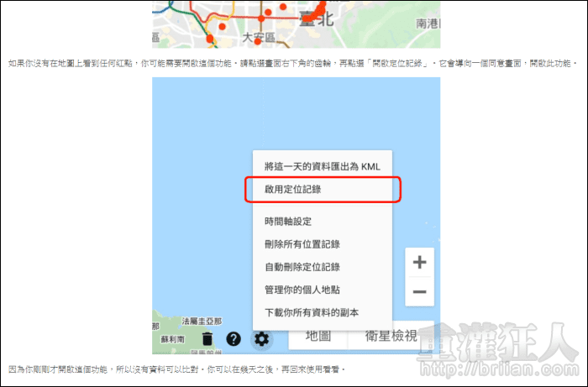Click the trash can delete icon
This screenshot has width=588, height=387.
207,339
